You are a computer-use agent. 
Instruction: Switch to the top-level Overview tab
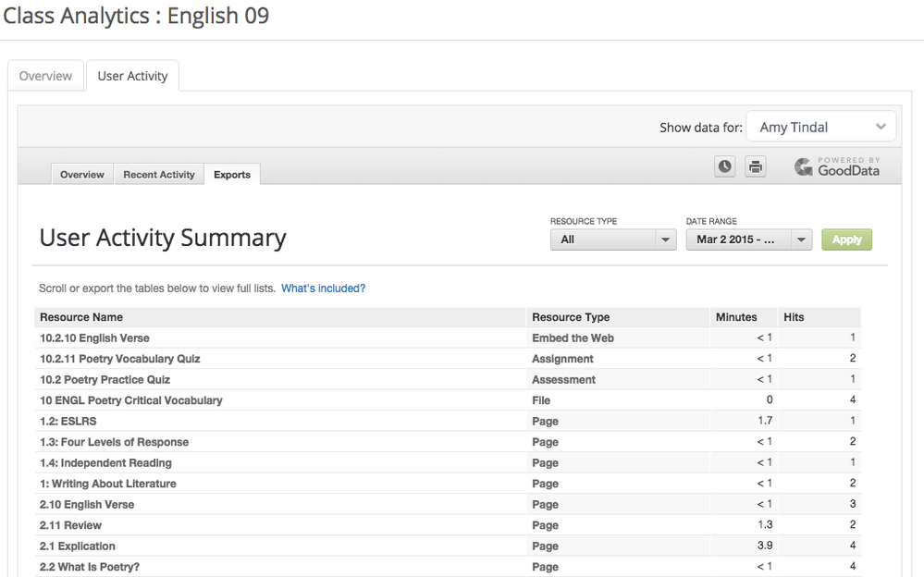pos(45,76)
